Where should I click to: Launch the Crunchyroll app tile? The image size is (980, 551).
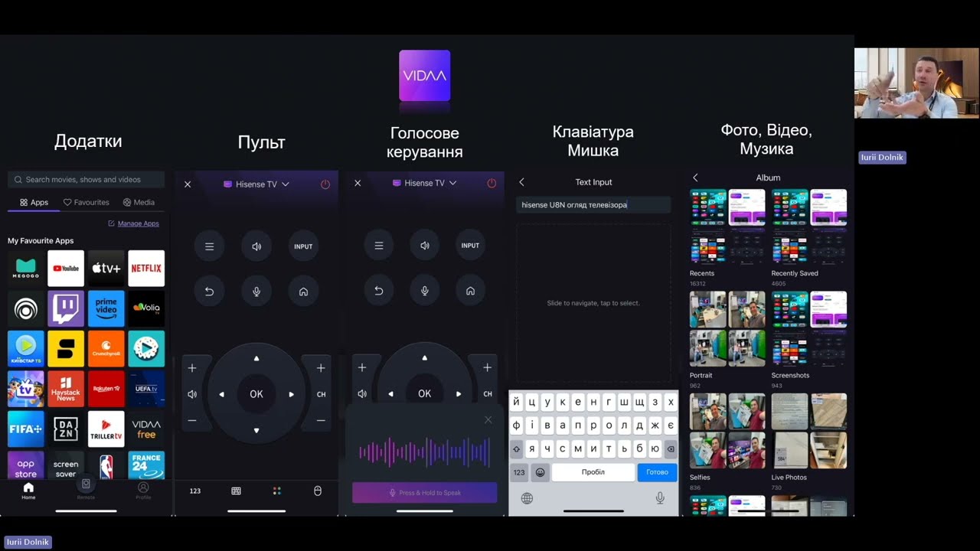tap(106, 349)
